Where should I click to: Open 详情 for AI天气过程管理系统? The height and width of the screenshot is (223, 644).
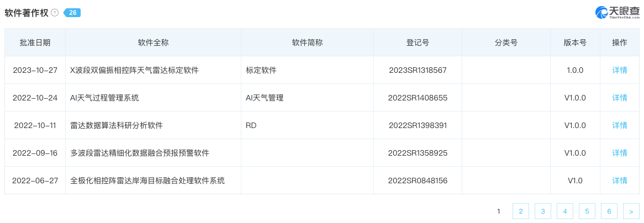click(x=620, y=98)
